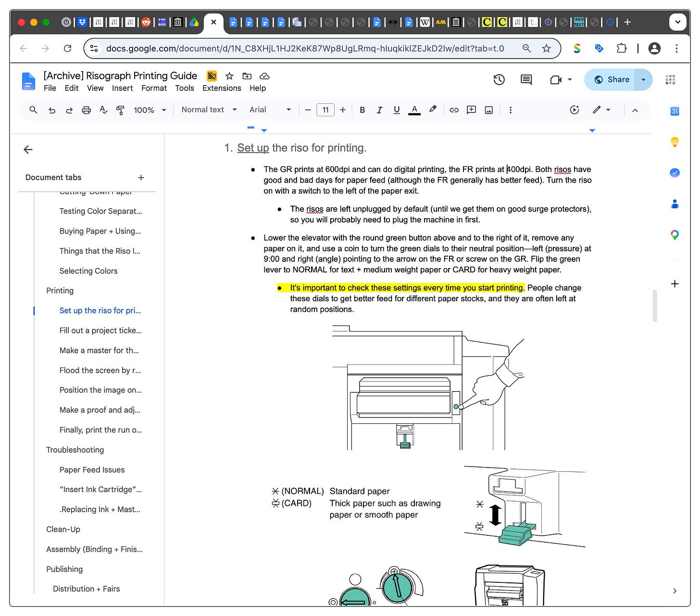The image size is (700, 616).
Task: Click the document vertical scrollbar thumb
Action: point(654,306)
